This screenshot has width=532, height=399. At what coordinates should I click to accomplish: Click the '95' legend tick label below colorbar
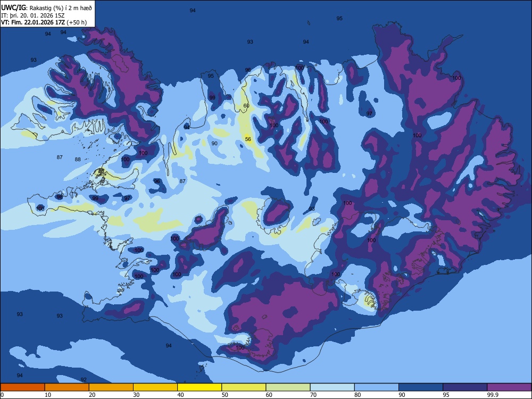click(x=446, y=395)
